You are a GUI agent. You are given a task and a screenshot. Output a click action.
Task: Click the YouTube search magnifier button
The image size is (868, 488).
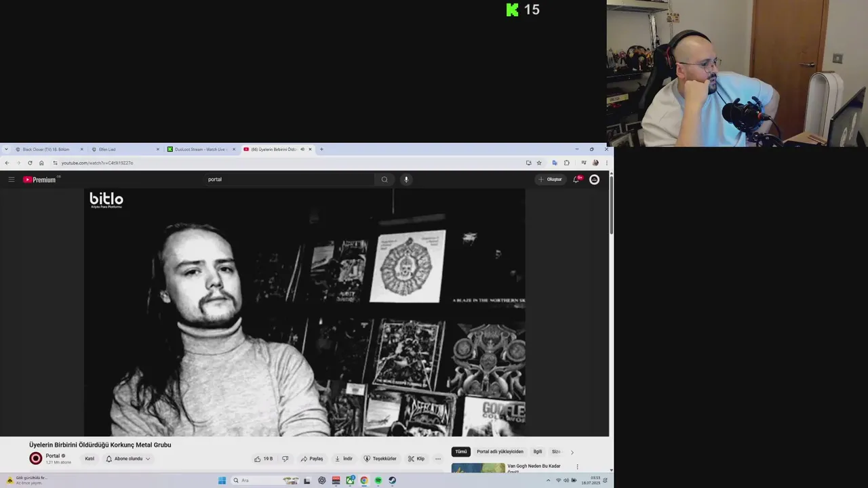[384, 180]
